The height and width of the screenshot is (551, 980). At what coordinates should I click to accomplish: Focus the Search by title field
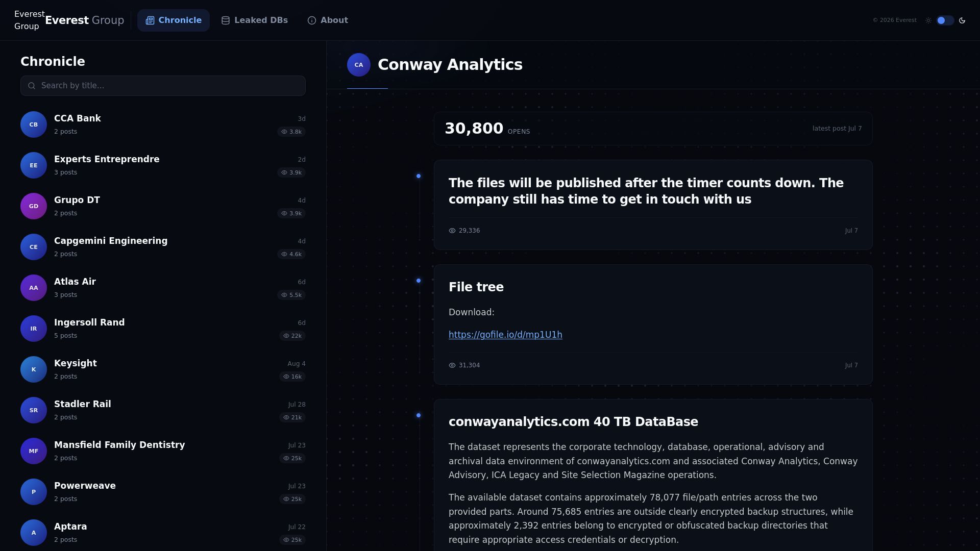click(163, 86)
